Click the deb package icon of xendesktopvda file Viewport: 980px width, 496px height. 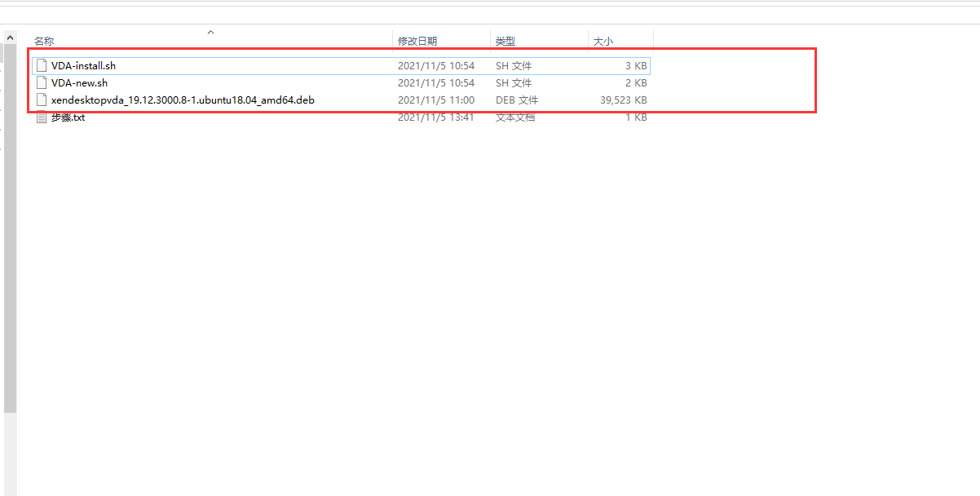41,100
